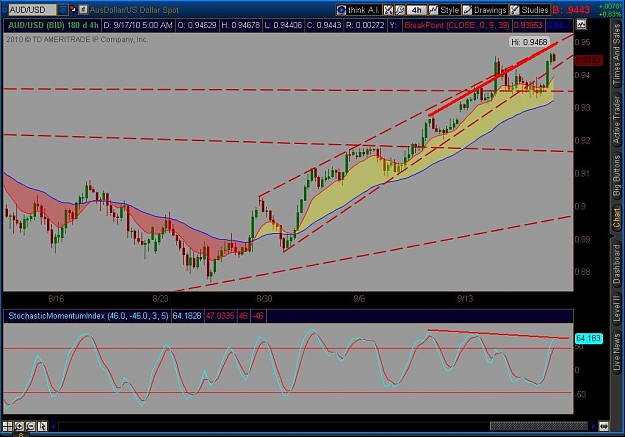Click the Hi: 0.9468 price bubble
The width and height of the screenshot is (625, 437).
[x=529, y=42]
